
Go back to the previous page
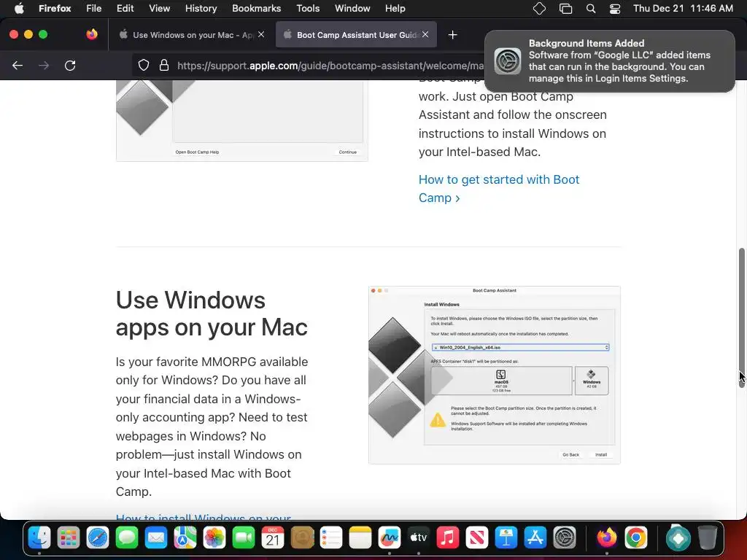pyautogui.click(x=18, y=65)
